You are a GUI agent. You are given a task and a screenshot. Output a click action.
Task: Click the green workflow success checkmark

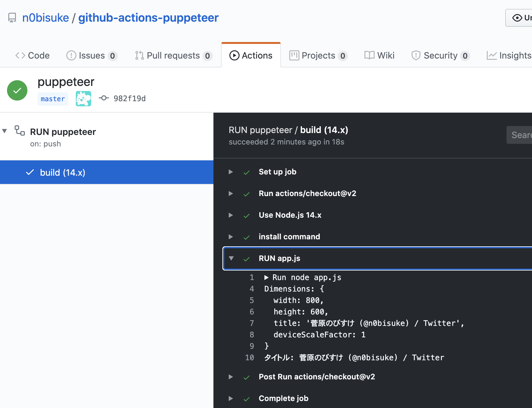pos(17,90)
